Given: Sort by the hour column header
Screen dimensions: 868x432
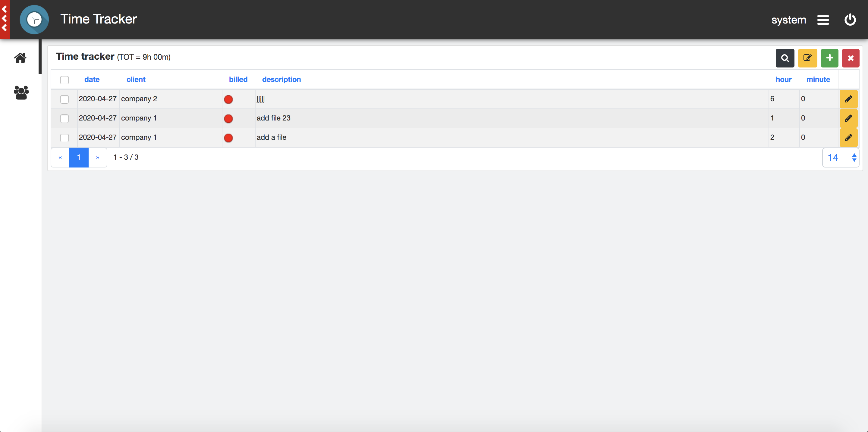Looking at the screenshot, I should (x=783, y=80).
